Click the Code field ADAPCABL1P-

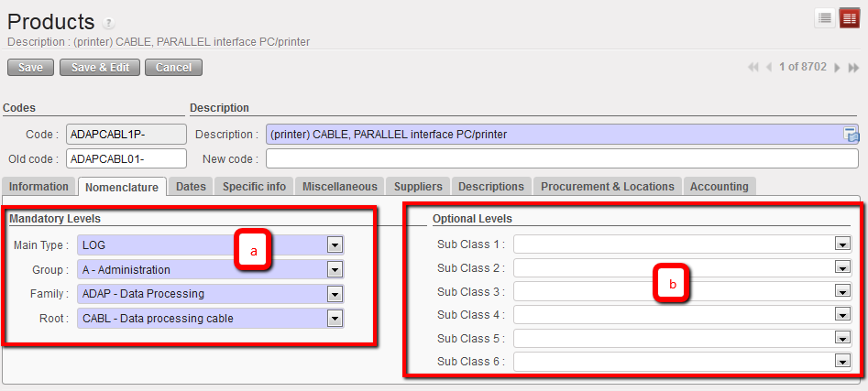[x=126, y=135]
